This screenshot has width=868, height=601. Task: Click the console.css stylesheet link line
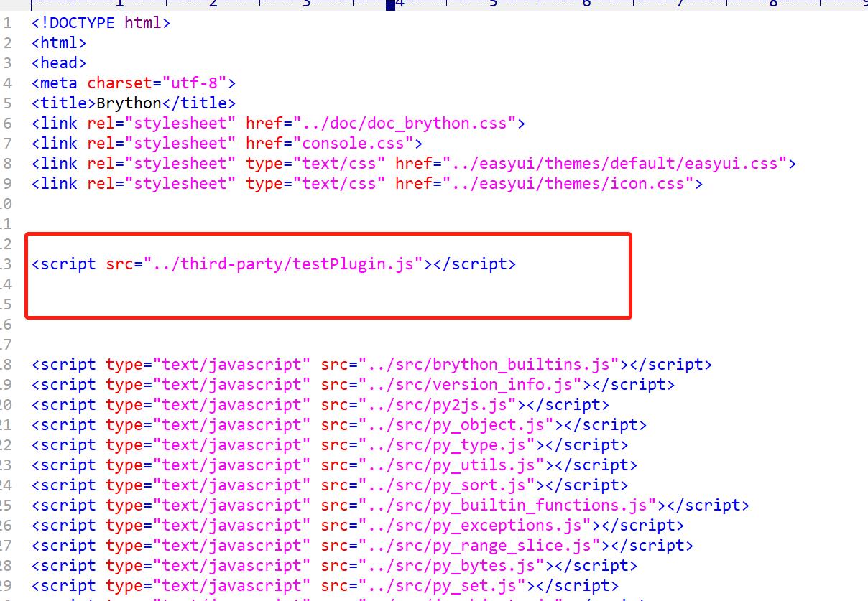tap(227, 144)
